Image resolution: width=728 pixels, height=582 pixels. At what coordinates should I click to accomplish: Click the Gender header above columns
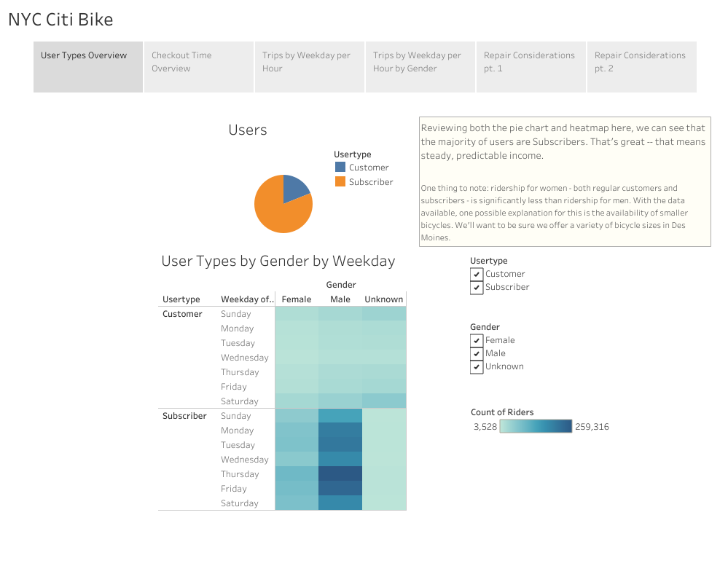pos(341,285)
